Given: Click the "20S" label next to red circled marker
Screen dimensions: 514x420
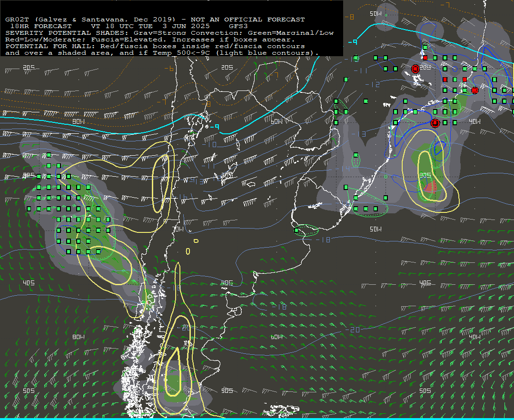Looking at the screenshot, I should click(425, 67).
